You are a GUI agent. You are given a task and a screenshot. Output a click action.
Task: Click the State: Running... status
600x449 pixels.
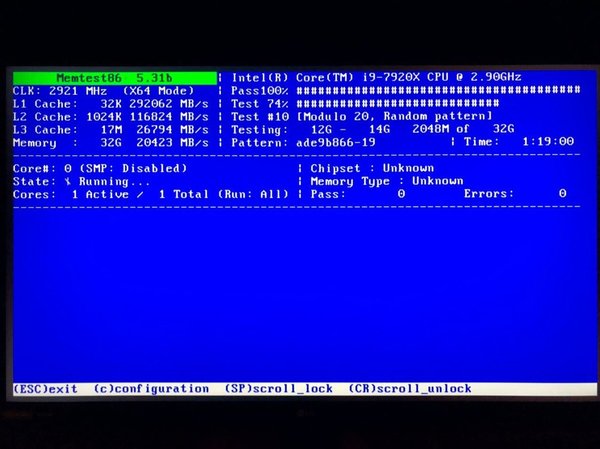pos(81,181)
